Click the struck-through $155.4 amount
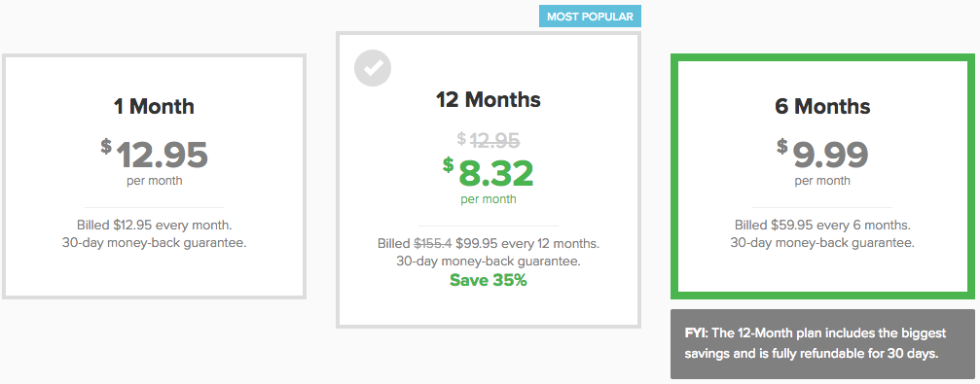This screenshot has width=980, height=384. click(x=433, y=243)
